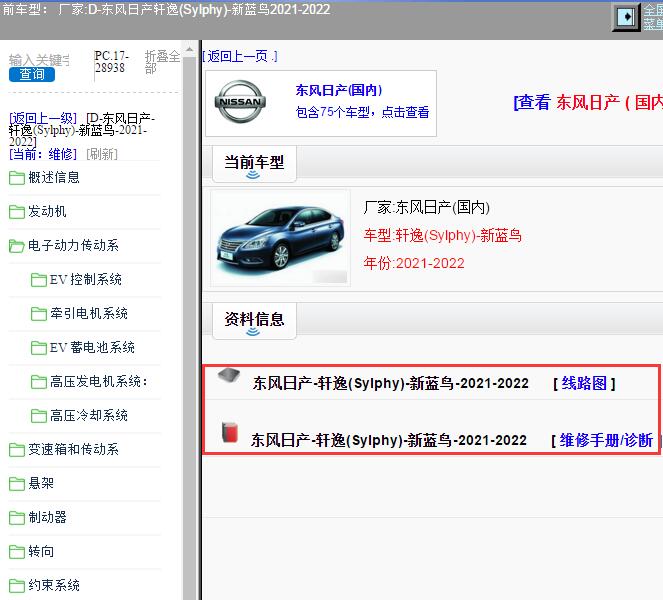
Task: Click the PC.17-28938 text
Action: [x=112, y=62]
